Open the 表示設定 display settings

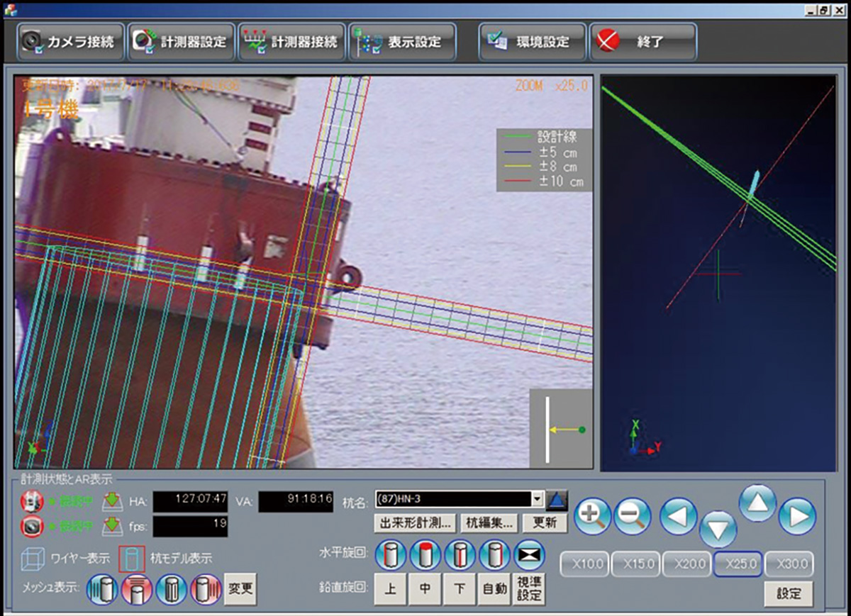click(x=401, y=41)
